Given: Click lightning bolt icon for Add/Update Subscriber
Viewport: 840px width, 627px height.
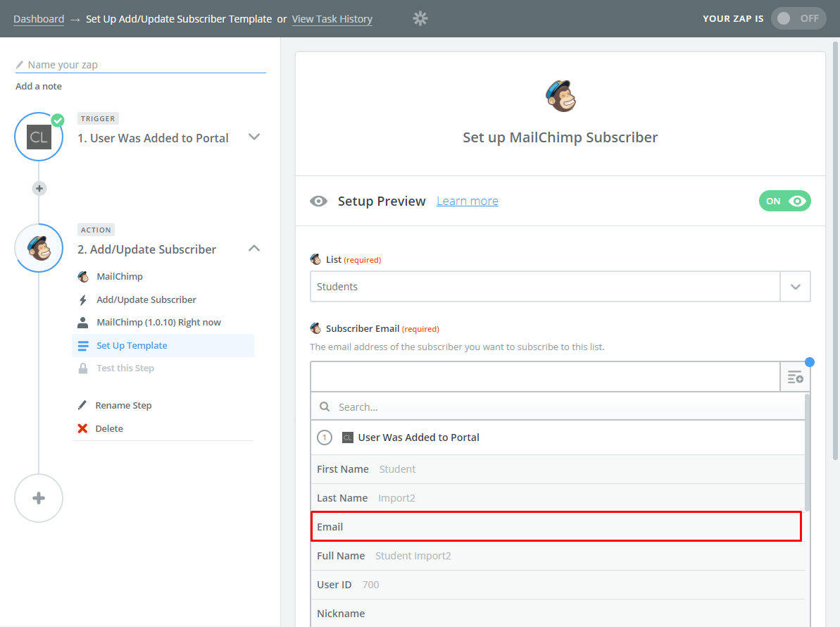Looking at the screenshot, I should (x=82, y=300).
